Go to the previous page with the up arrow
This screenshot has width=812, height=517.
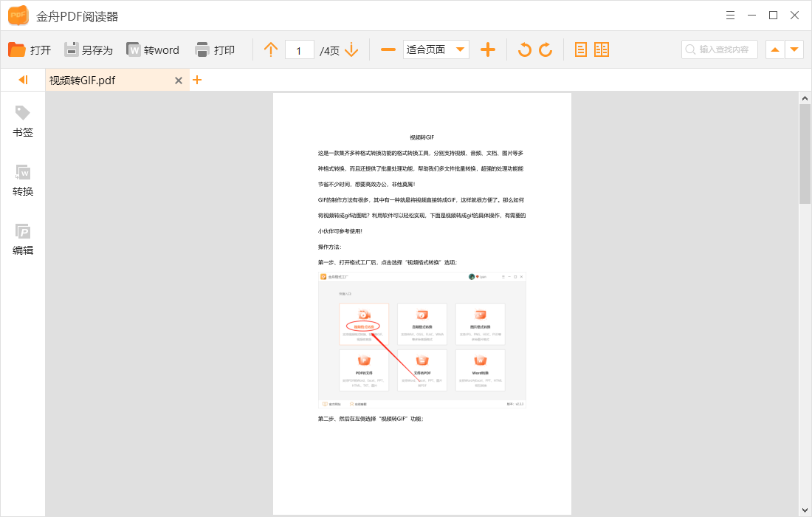[x=270, y=49]
